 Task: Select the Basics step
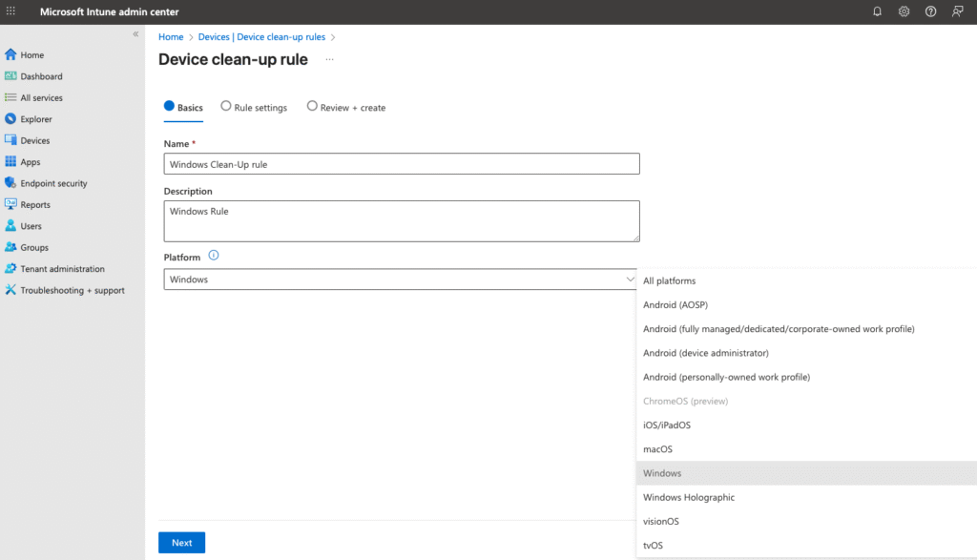tap(183, 108)
